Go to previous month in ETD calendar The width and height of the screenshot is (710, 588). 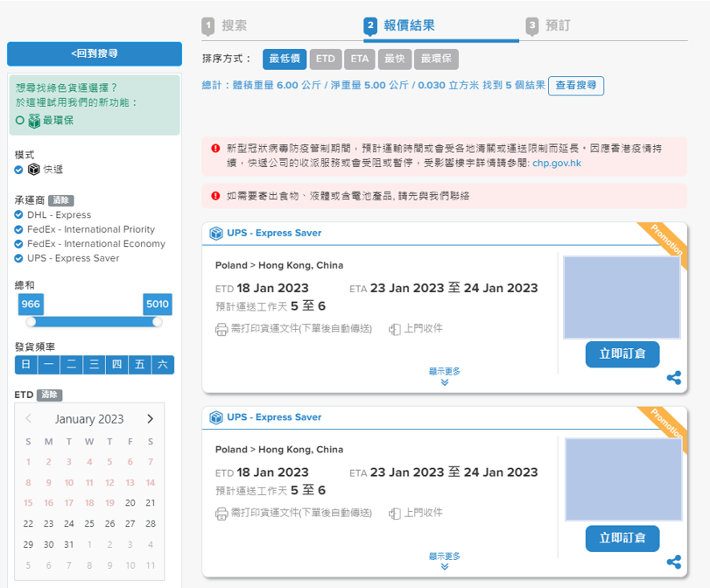coord(29,418)
